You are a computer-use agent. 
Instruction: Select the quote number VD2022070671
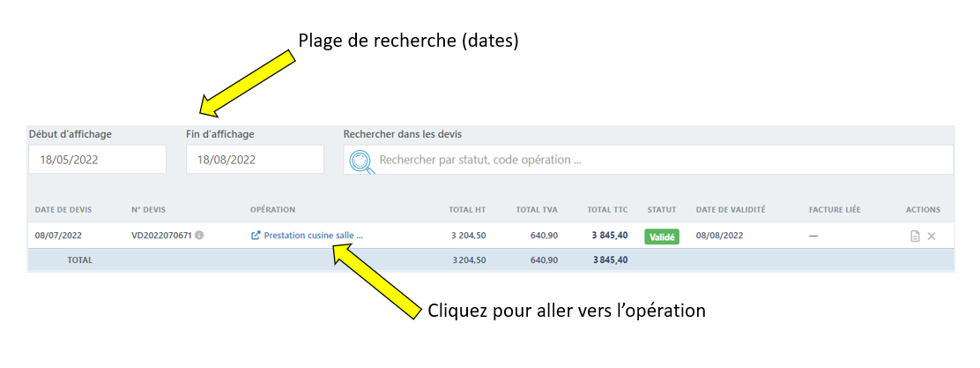(161, 236)
